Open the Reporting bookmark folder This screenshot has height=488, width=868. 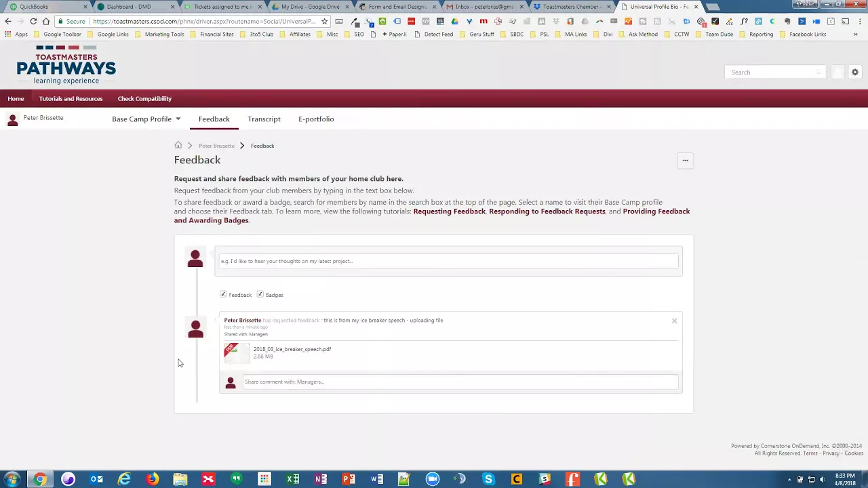pos(756,34)
